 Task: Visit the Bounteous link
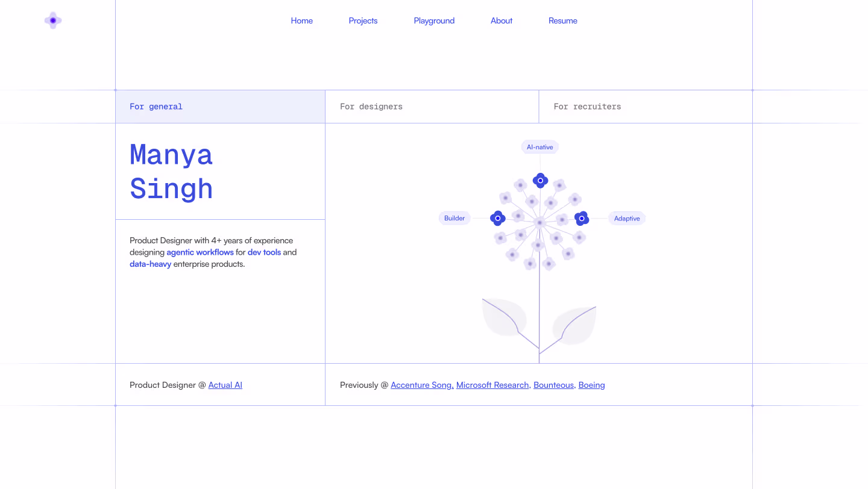tap(554, 385)
